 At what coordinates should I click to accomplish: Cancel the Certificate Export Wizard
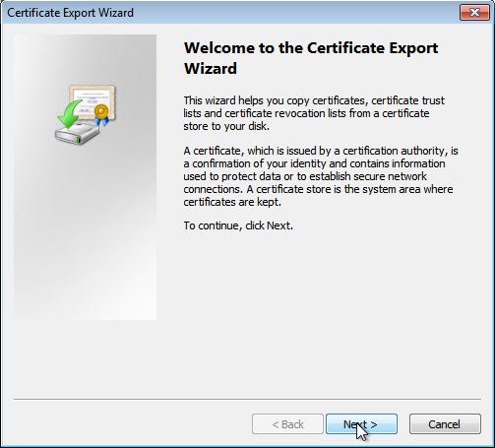(445, 424)
